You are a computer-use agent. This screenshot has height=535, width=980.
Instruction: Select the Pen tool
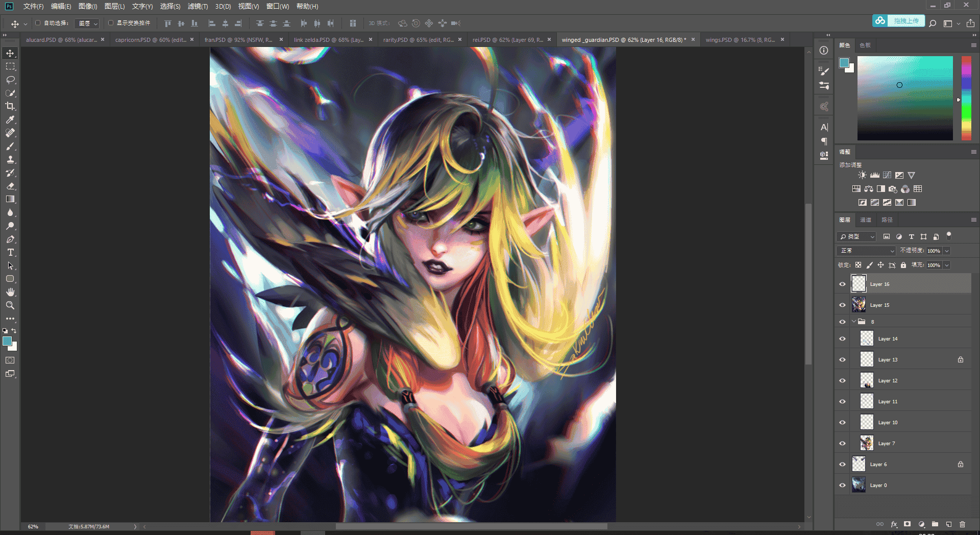(x=10, y=239)
